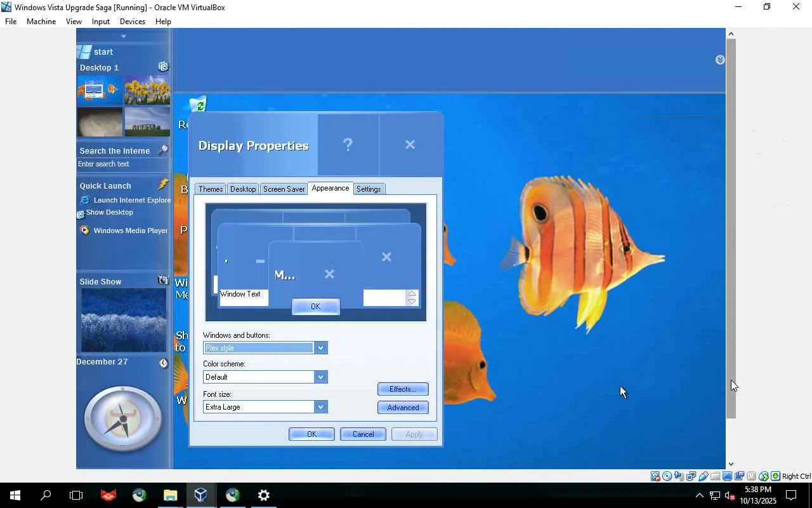Click the Advanced button

tap(403, 408)
